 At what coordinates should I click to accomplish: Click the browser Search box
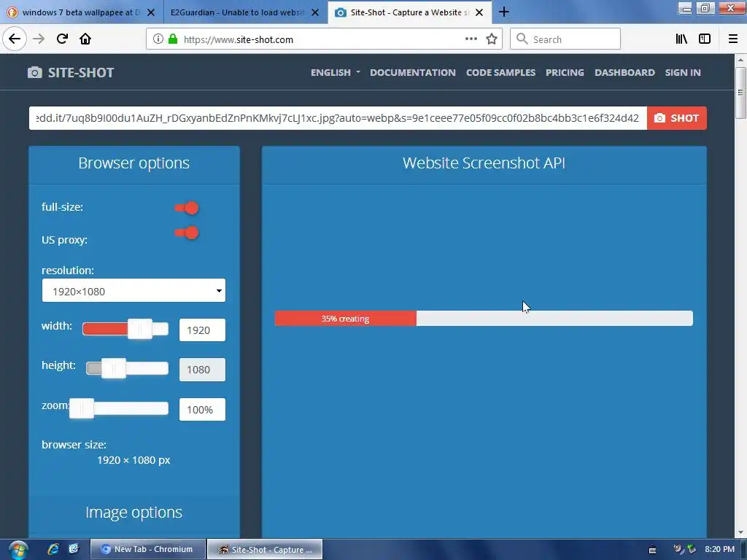(565, 39)
